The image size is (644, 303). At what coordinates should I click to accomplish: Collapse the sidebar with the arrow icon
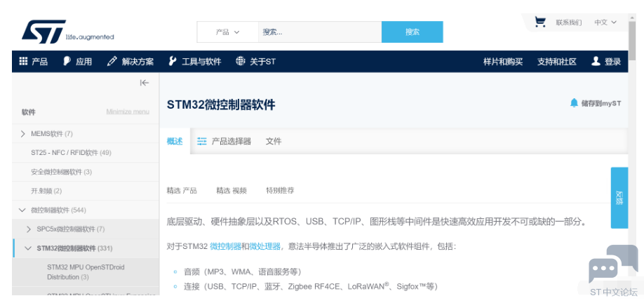click(144, 83)
